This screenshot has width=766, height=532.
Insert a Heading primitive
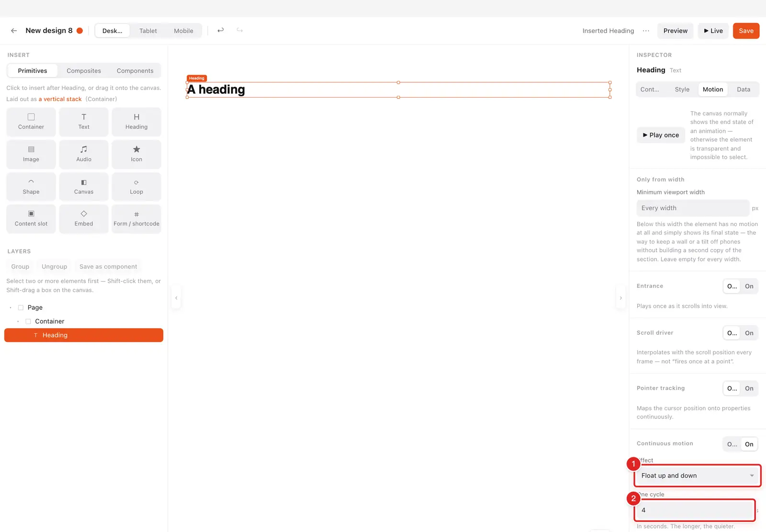click(136, 122)
